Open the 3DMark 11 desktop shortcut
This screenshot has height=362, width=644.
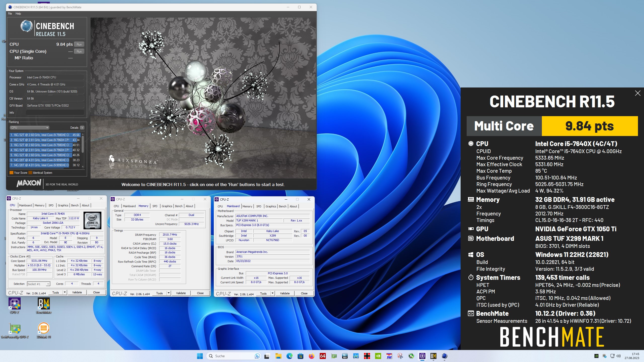(x=44, y=331)
